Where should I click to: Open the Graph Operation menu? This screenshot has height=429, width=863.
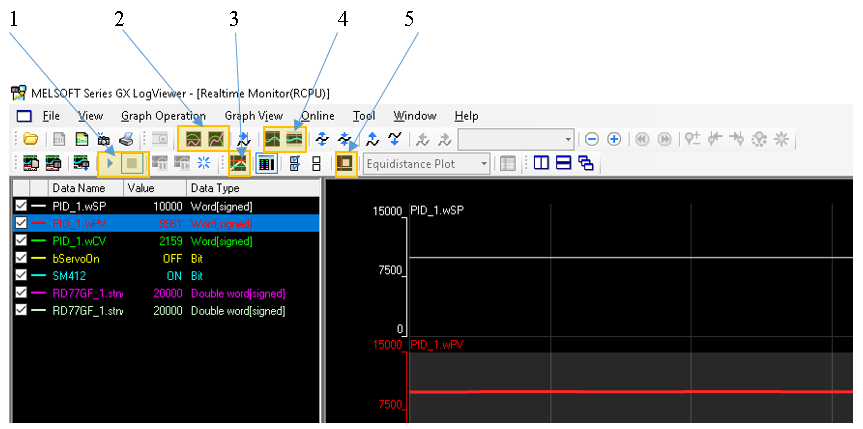[163, 116]
